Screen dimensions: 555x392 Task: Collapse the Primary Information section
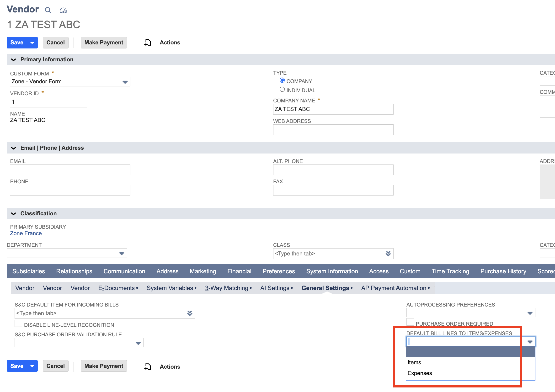14,60
